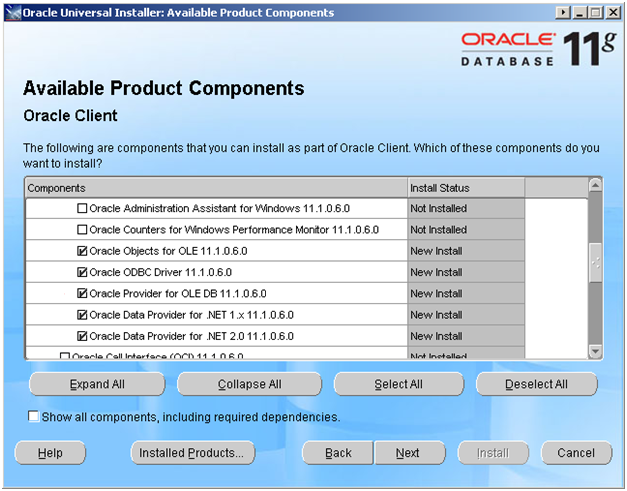The width and height of the screenshot is (627, 491).
Task: Uncheck Oracle Objects for OLE checkbox
Action: tap(82, 251)
